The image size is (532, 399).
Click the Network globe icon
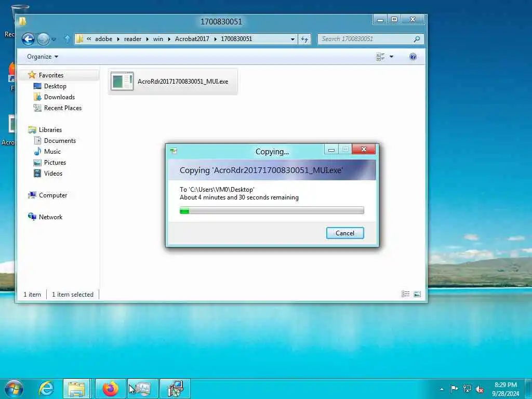pos(32,217)
